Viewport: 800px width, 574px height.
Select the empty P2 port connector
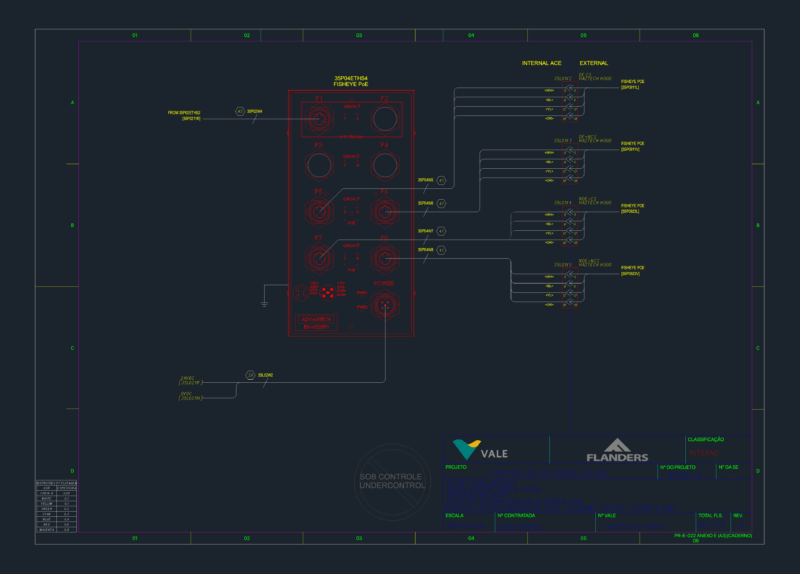click(385, 119)
